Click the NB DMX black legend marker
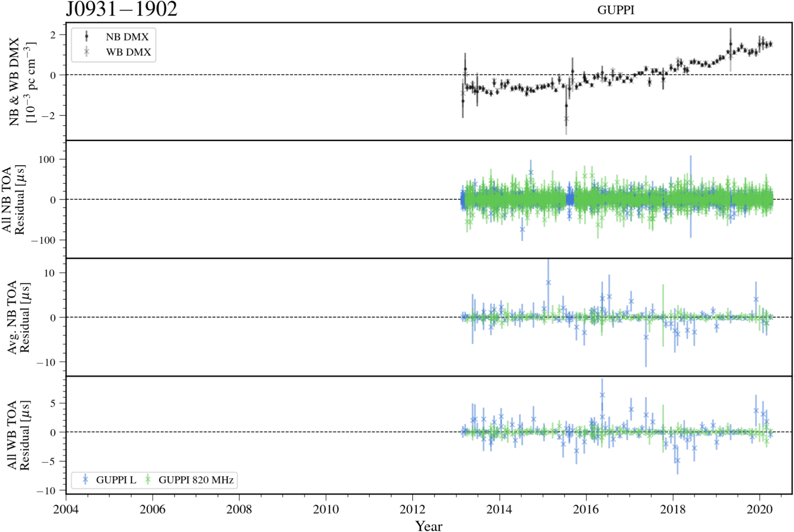794x532 pixels. [x=86, y=37]
